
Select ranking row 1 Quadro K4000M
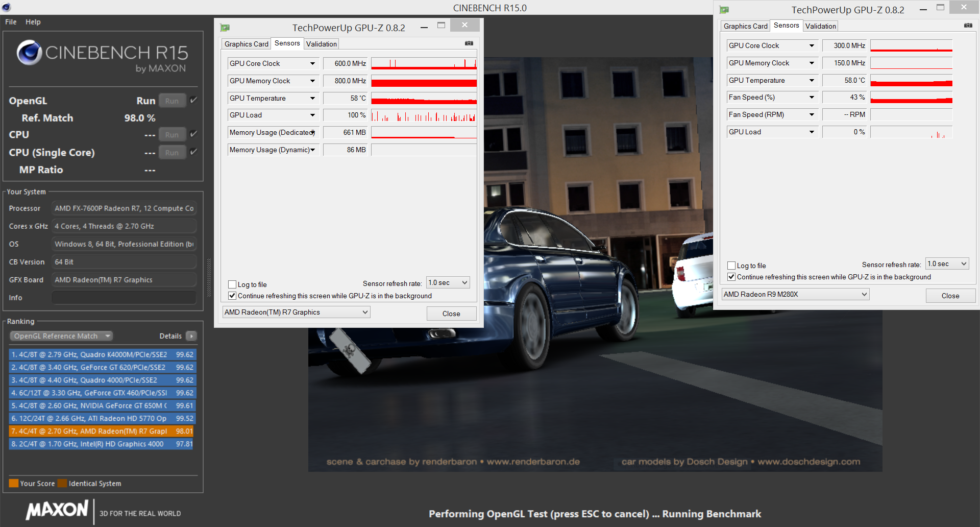103,354
